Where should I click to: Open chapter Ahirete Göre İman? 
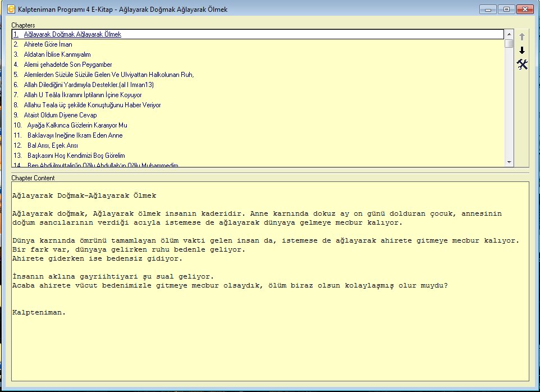pos(48,44)
